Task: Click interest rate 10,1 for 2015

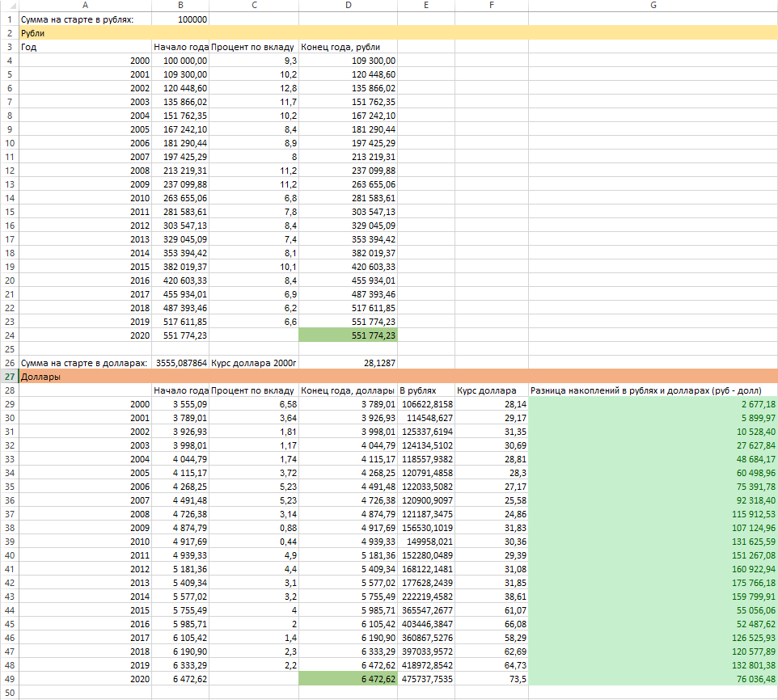Action: [254, 267]
